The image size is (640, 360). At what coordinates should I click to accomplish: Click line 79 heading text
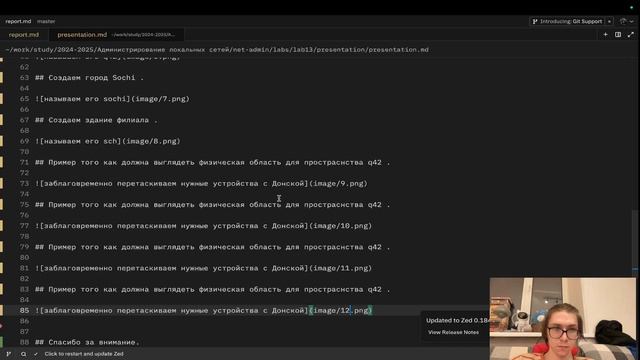(212, 247)
